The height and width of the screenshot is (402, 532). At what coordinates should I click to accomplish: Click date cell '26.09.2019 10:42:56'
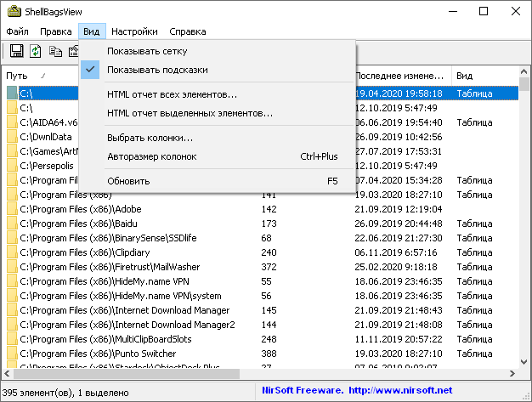pyautogui.click(x=399, y=137)
